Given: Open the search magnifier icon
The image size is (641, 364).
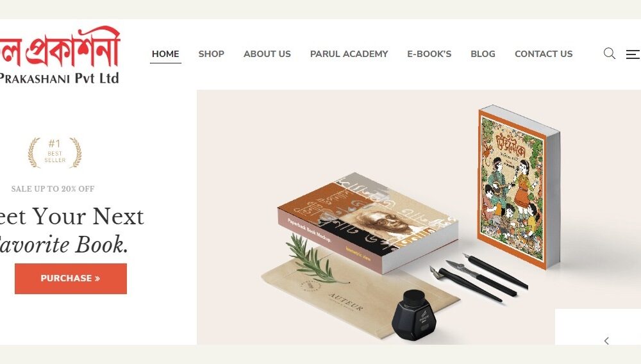Looking at the screenshot, I should 609,54.
